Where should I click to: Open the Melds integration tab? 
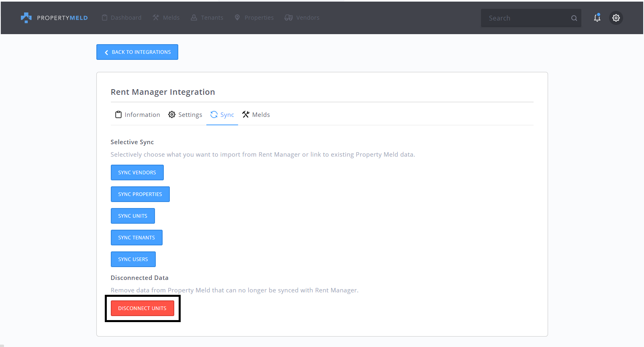256,115
